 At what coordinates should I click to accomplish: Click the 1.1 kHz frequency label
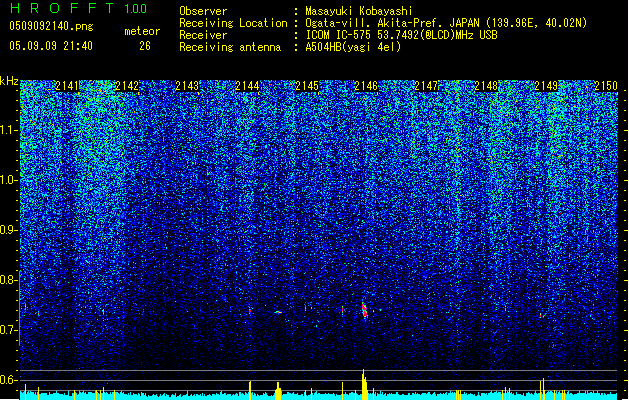(x=9, y=130)
